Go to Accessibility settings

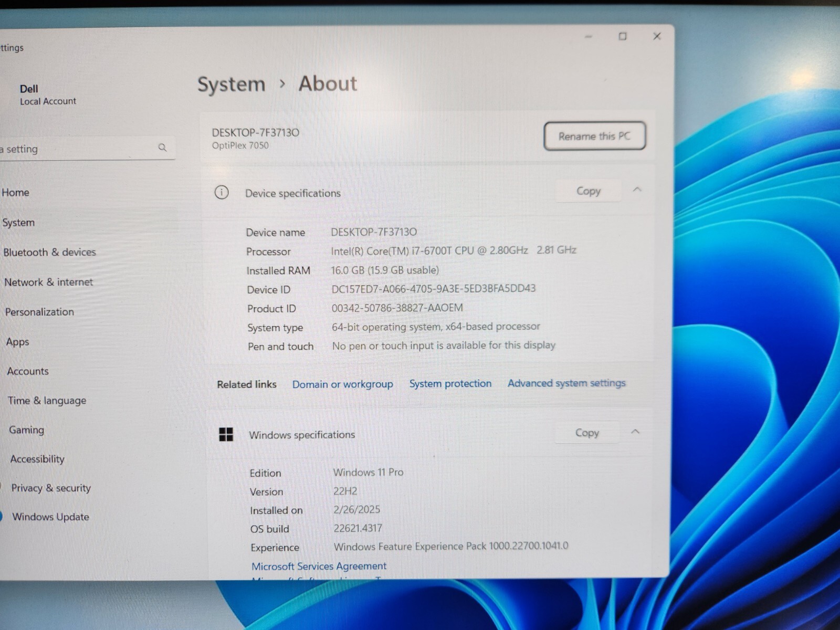click(x=37, y=459)
